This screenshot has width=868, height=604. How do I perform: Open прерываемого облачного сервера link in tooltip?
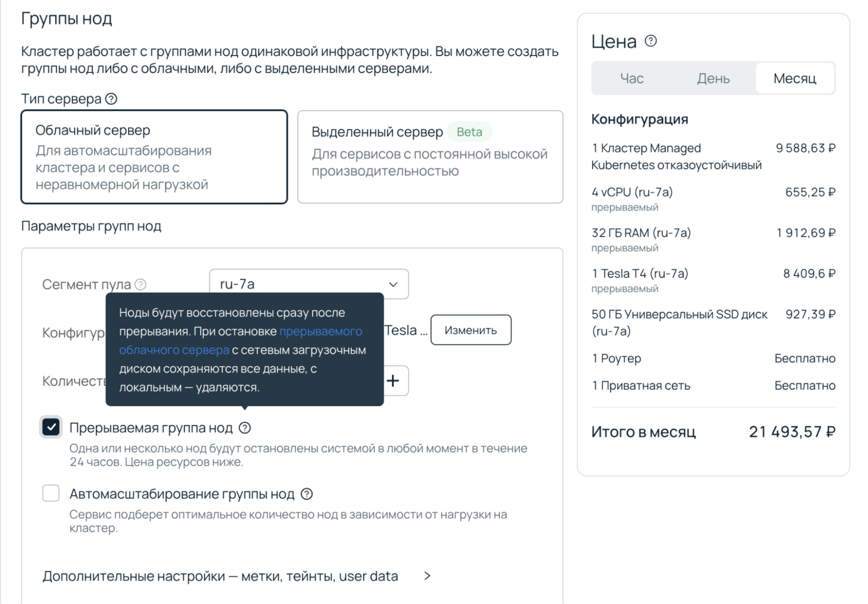pos(241,341)
